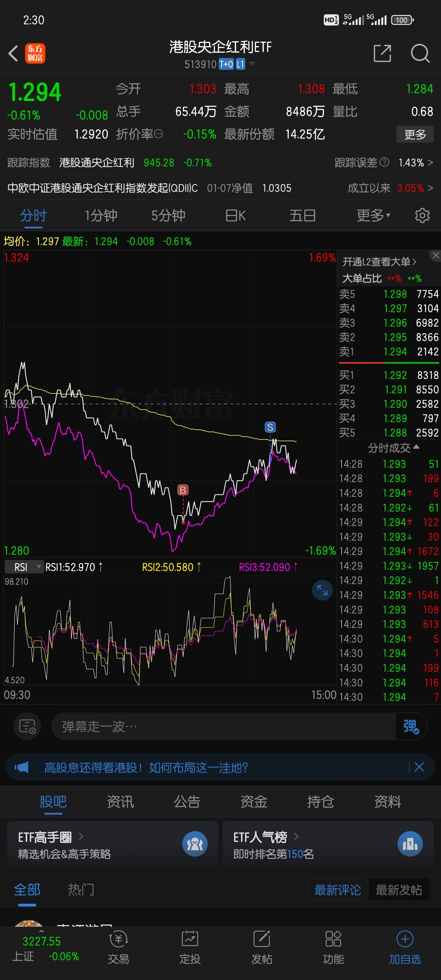Open the 东方财富 logo icon
Viewport: 441px width, 980px height.
pyautogui.click(x=35, y=53)
